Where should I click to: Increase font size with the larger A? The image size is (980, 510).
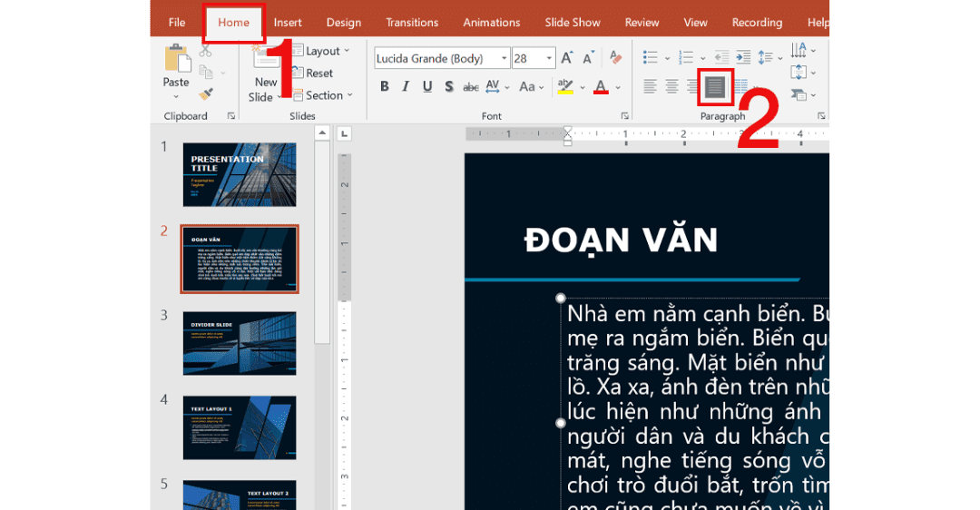click(567, 58)
